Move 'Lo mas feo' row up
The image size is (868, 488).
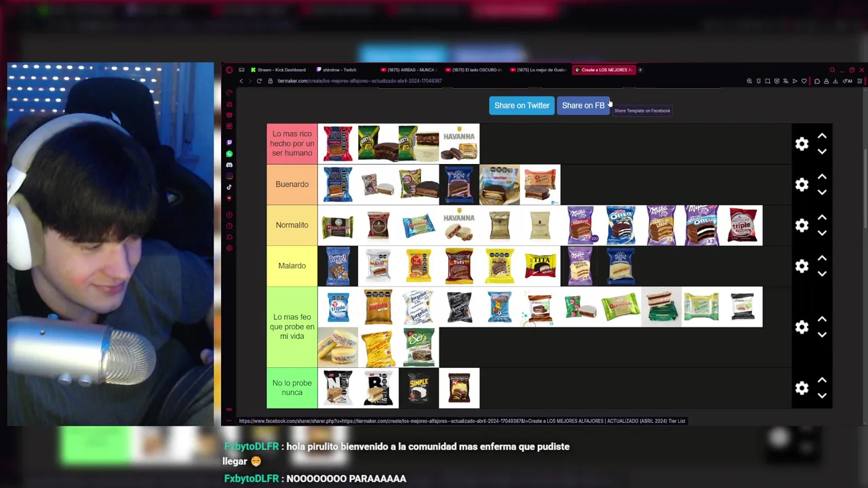pos(822,319)
